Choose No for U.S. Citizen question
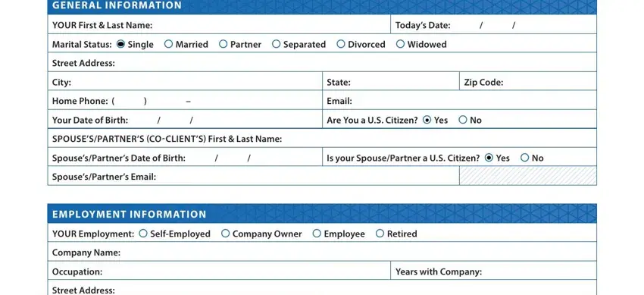The width and height of the screenshot is (644, 295). click(463, 120)
